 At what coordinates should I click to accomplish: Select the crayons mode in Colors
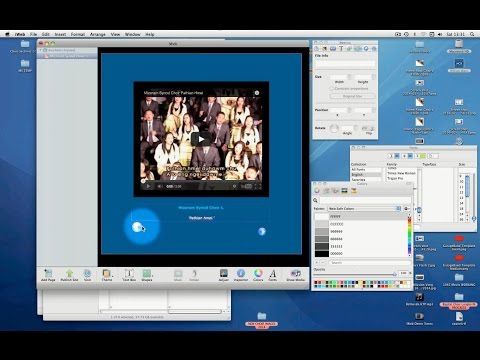coord(354,191)
